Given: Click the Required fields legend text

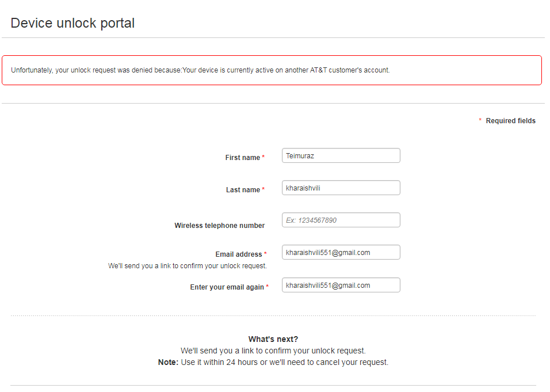Looking at the screenshot, I should coord(510,121).
